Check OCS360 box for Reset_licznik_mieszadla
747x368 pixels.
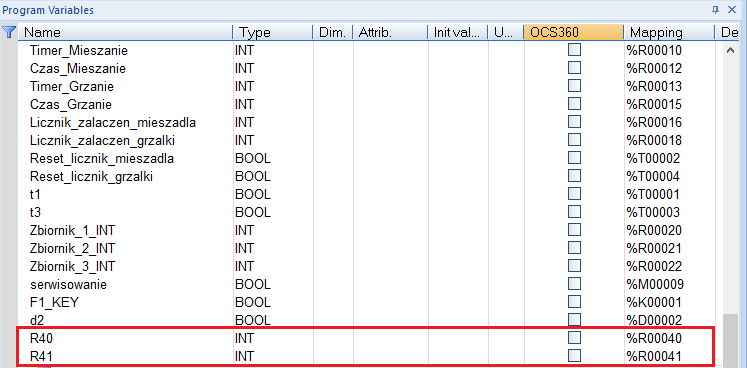575,158
